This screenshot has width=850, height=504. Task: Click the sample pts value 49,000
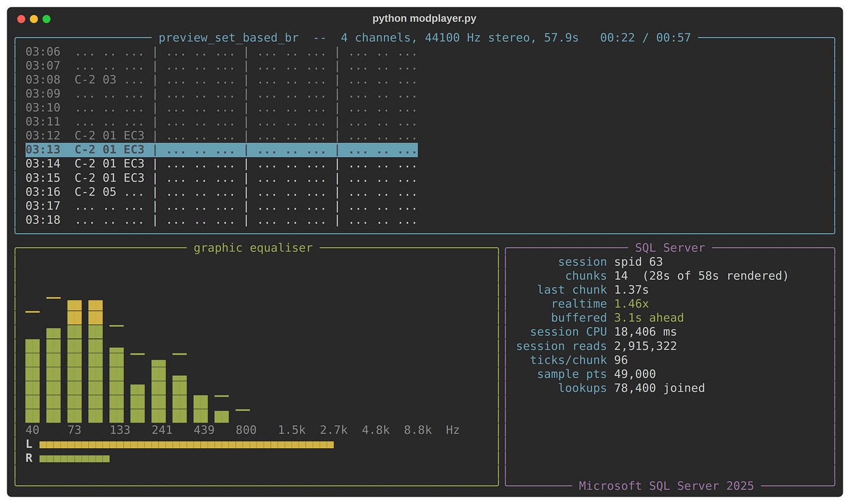(635, 373)
